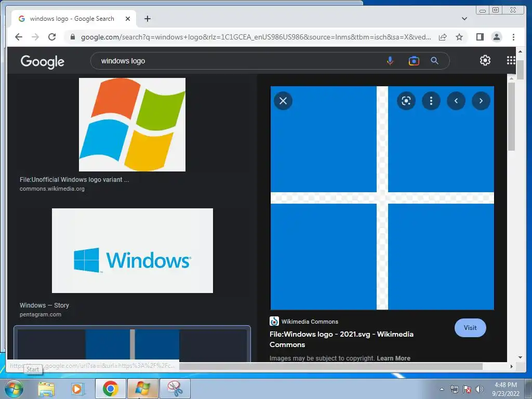The height and width of the screenshot is (399, 532).
Task: Click the pentagram.com source text
Action: click(41, 314)
